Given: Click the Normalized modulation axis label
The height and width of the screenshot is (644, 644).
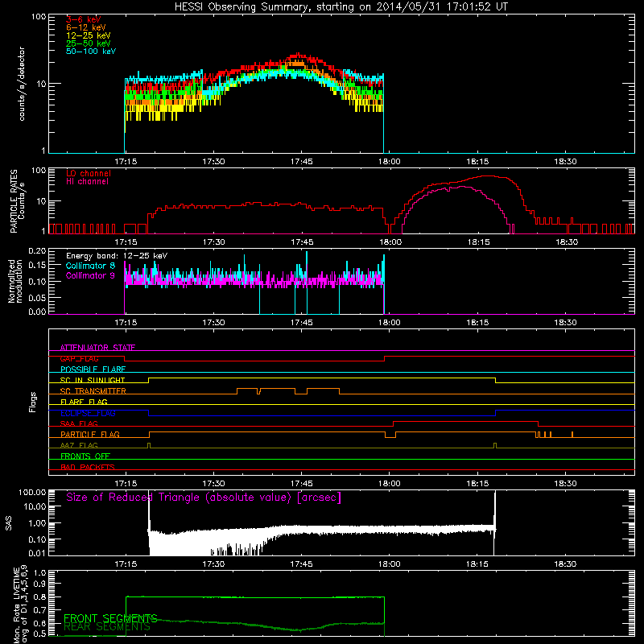Looking at the screenshot, I should pos(15,281).
